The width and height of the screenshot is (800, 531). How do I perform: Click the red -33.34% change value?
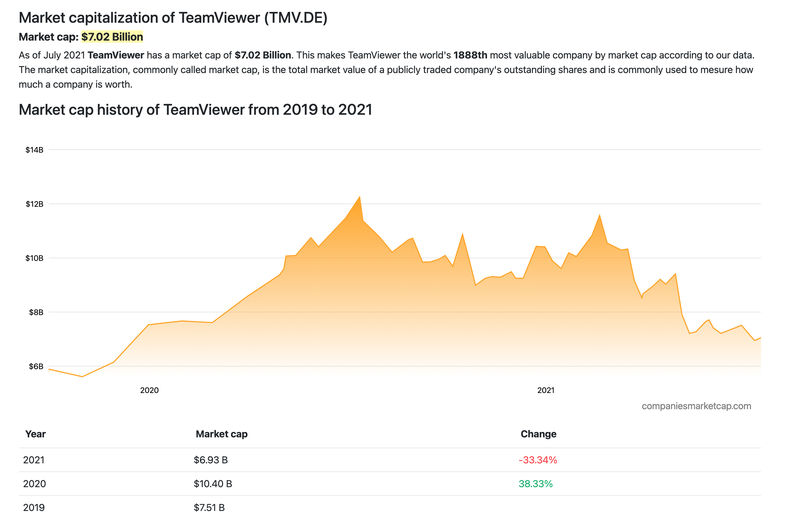point(538,460)
